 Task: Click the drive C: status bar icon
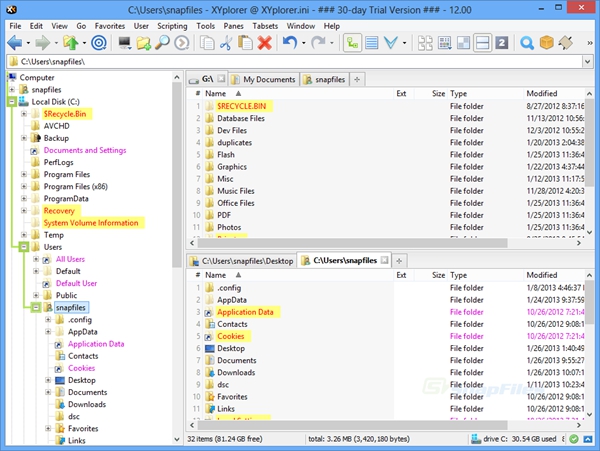coord(476,439)
